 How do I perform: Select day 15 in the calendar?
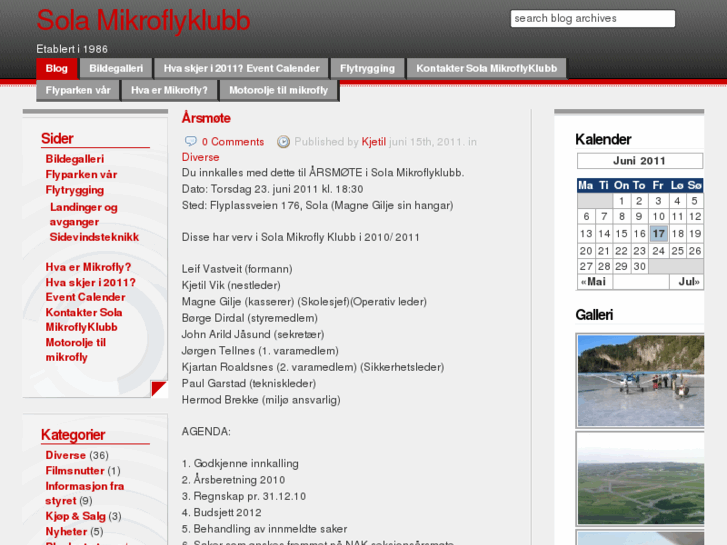(x=621, y=234)
